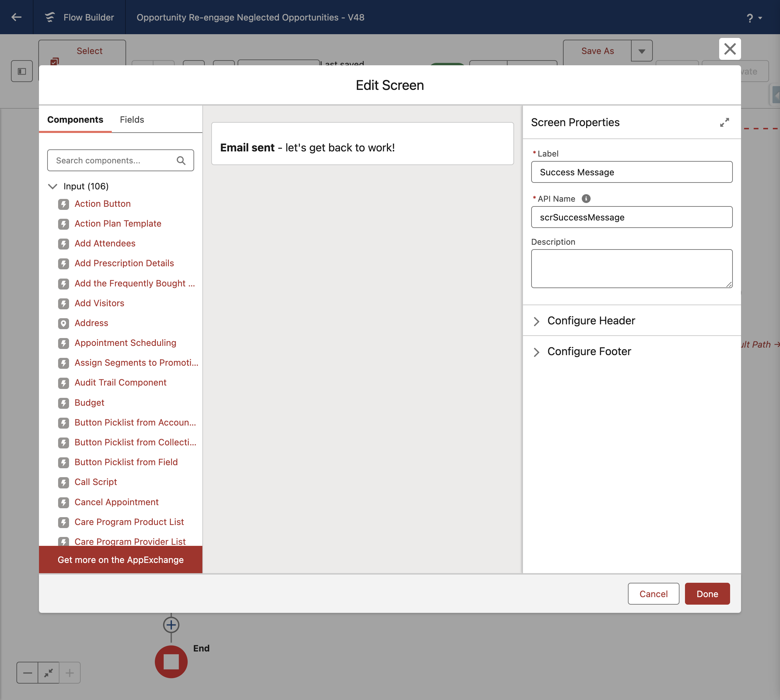Image resolution: width=780 pixels, height=700 pixels.
Task: Click Get more on the AppExchange
Action: (x=120, y=560)
